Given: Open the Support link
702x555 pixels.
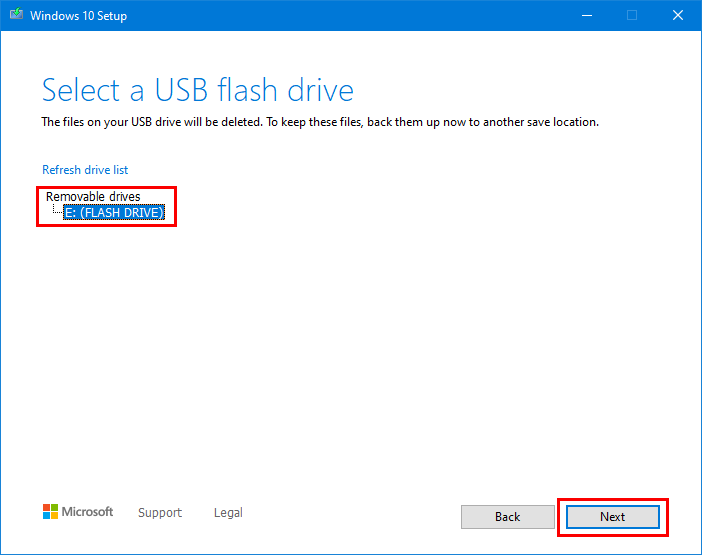Looking at the screenshot, I should pyautogui.click(x=160, y=513).
